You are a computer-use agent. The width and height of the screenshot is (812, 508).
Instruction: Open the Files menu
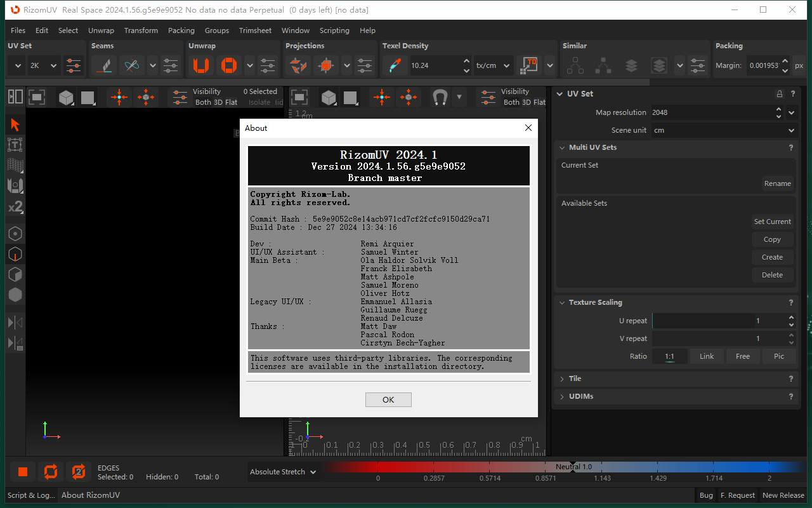[18, 30]
